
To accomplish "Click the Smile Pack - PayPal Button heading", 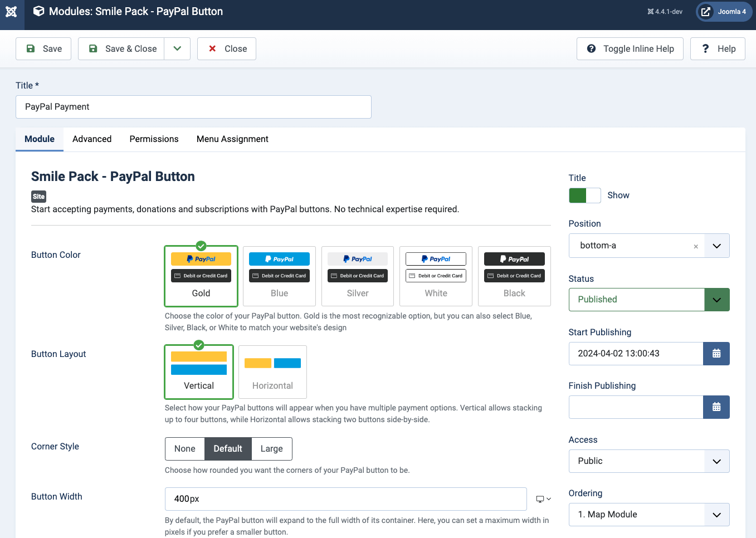I will (113, 177).
